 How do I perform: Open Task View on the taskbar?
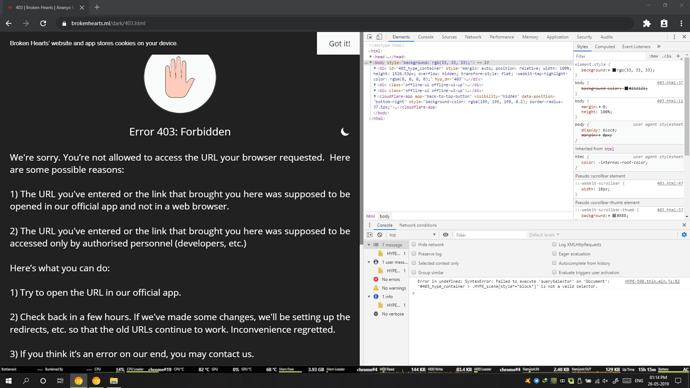[60, 381]
